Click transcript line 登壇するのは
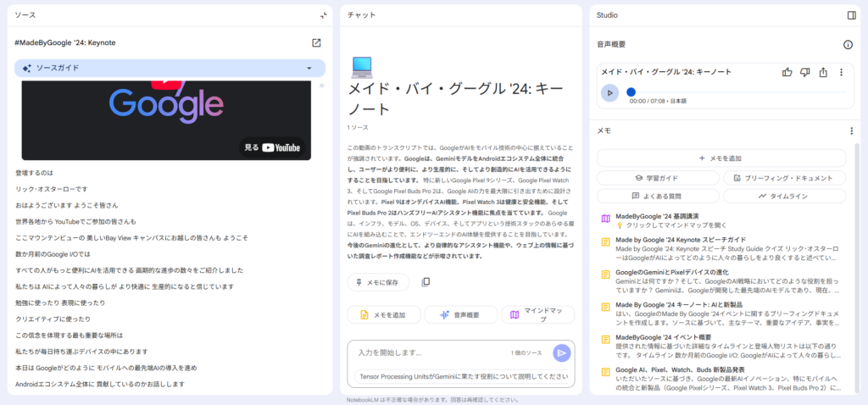 point(35,173)
